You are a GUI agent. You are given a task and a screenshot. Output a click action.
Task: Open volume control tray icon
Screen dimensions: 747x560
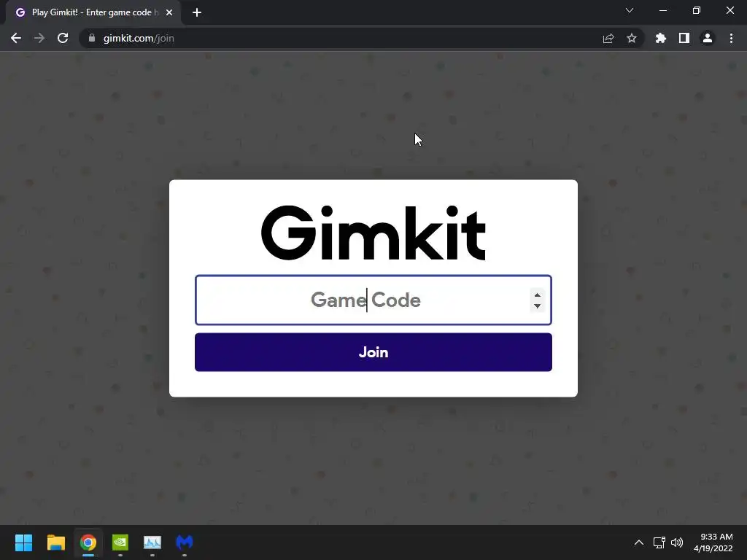pyautogui.click(x=676, y=542)
